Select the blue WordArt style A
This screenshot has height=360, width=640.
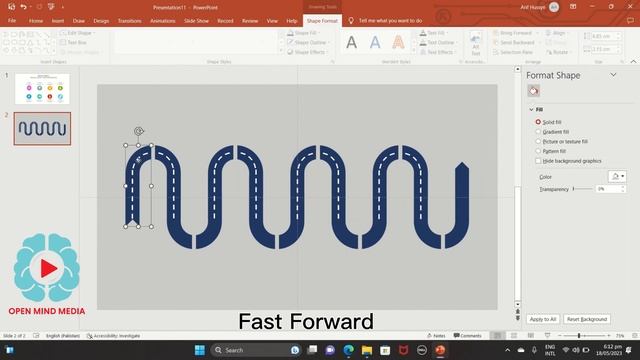[x=375, y=42]
